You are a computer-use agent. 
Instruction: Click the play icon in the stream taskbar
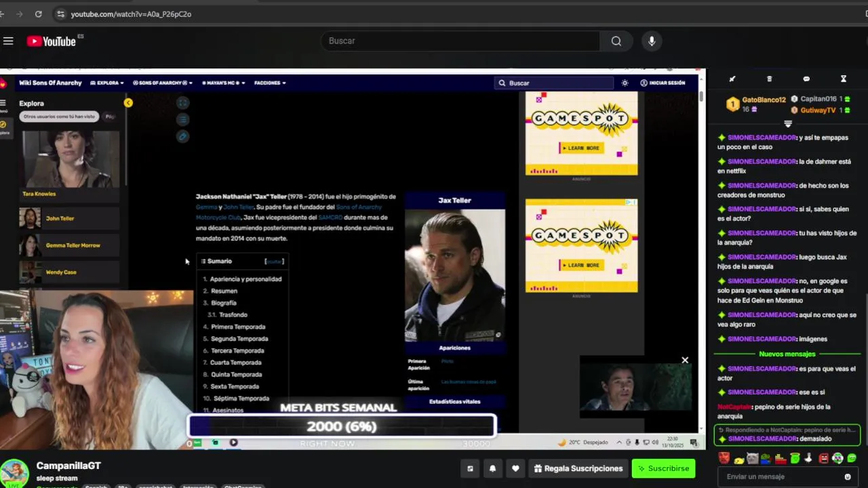coord(233,443)
